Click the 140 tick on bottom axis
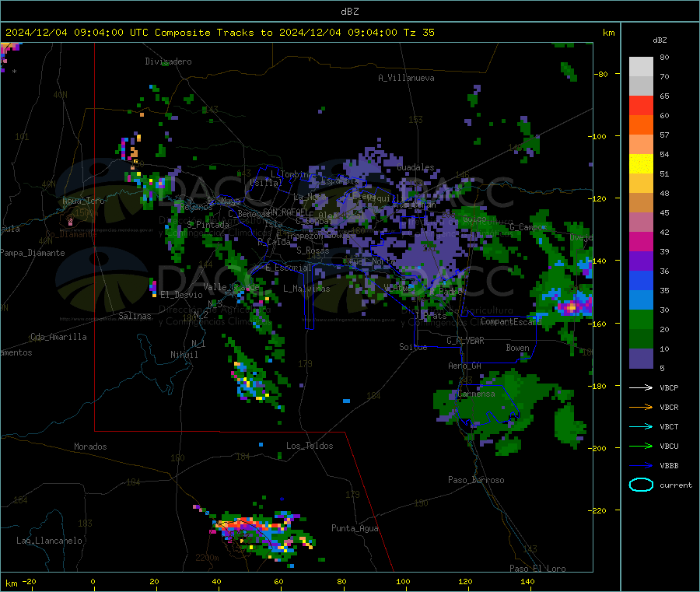The height and width of the screenshot is (592, 700). pyautogui.click(x=527, y=581)
